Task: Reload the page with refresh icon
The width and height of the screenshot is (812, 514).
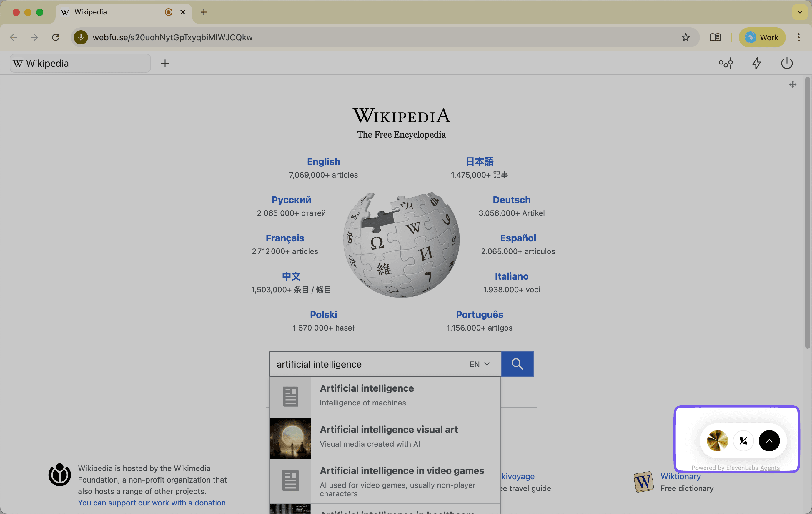Action: pyautogui.click(x=56, y=37)
